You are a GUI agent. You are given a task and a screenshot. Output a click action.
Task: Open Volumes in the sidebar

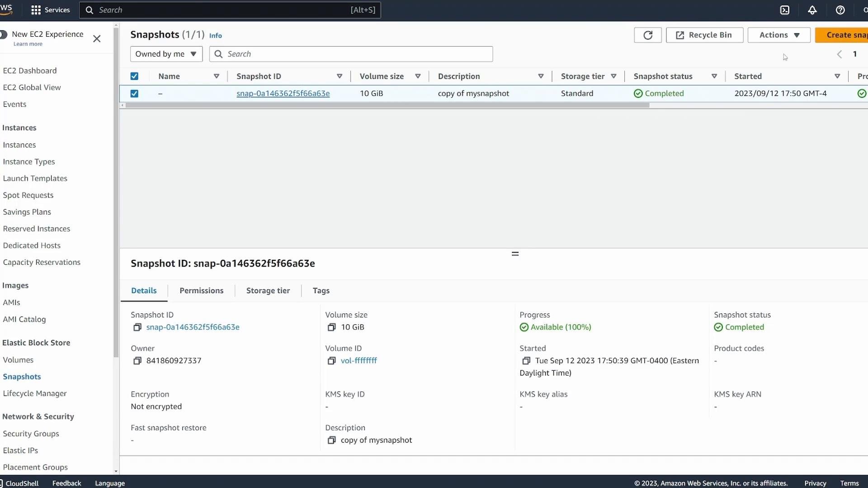[x=18, y=360]
